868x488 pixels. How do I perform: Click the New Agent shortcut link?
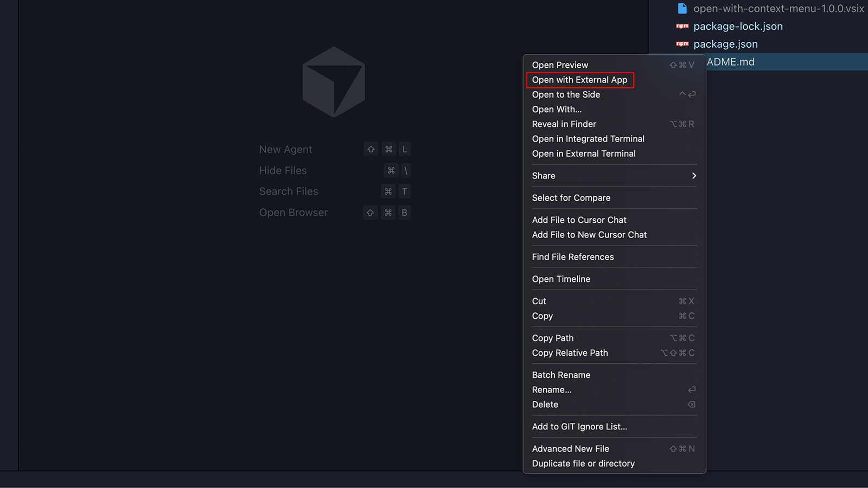point(286,150)
